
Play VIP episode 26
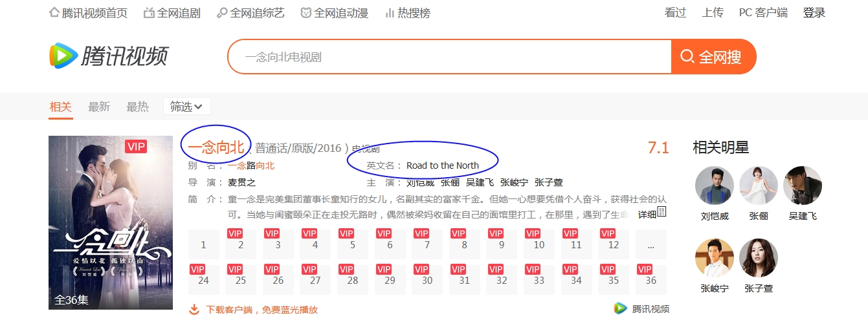pyautogui.click(x=278, y=280)
